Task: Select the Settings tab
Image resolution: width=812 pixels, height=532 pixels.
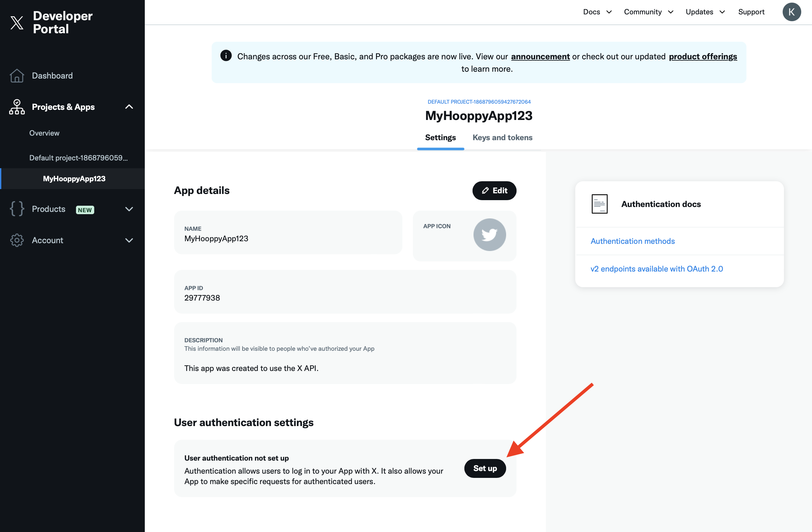Action: coord(440,138)
